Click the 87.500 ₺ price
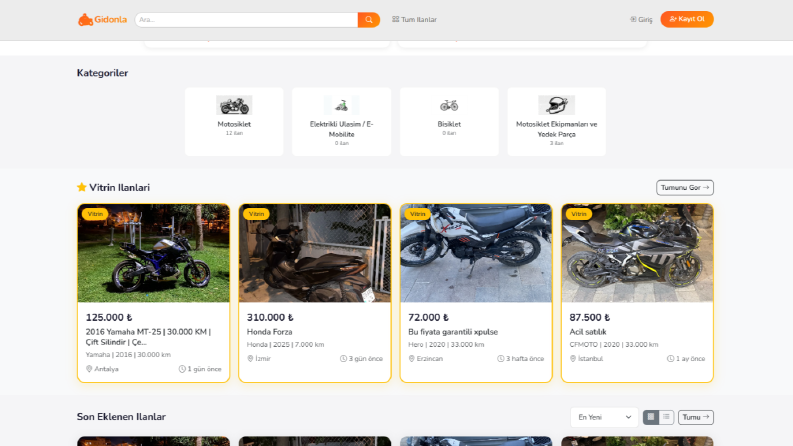This screenshot has height=446, width=793. click(x=590, y=318)
